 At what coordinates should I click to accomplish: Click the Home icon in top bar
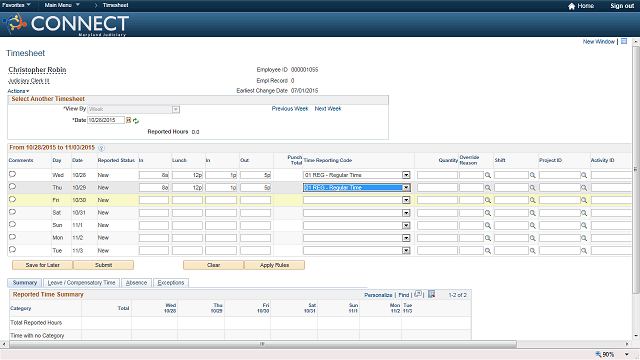[571, 6]
